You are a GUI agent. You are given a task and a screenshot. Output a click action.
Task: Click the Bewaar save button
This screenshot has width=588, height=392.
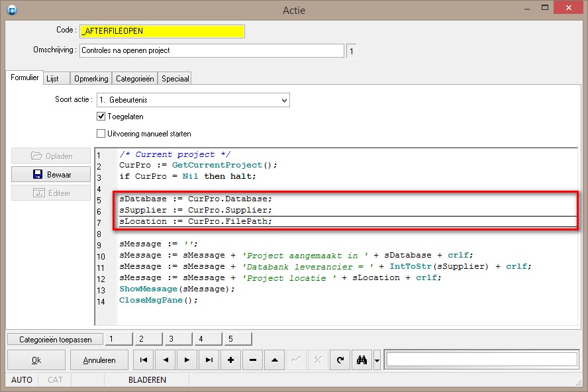click(51, 174)
